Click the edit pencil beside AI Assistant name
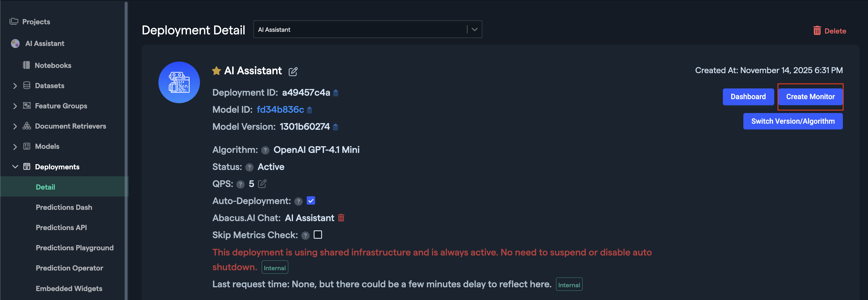Image resolution: width=868 pixels, height=300 pixels. (x=293, y=72)
